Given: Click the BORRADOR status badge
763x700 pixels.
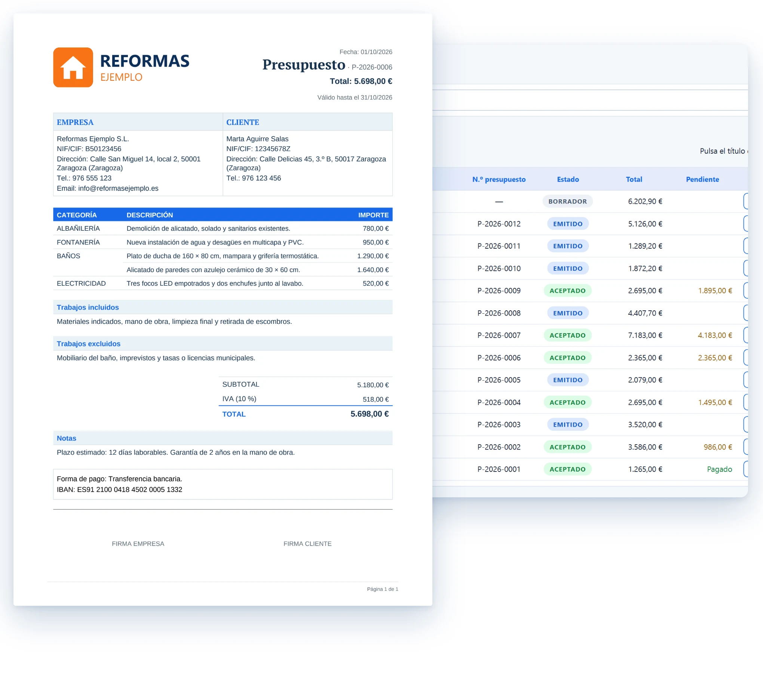Looking at the screenshot, I should click(567, 201).
